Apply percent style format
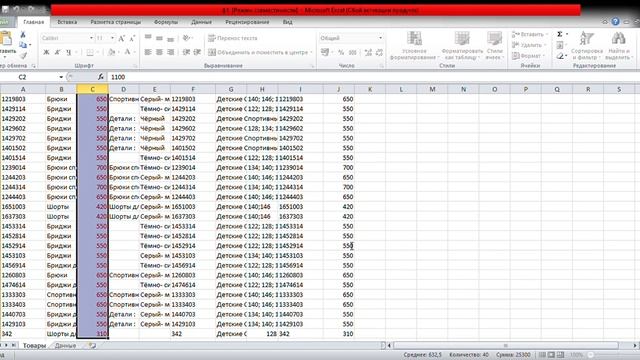640x360 pixels. tap(341, 52)
